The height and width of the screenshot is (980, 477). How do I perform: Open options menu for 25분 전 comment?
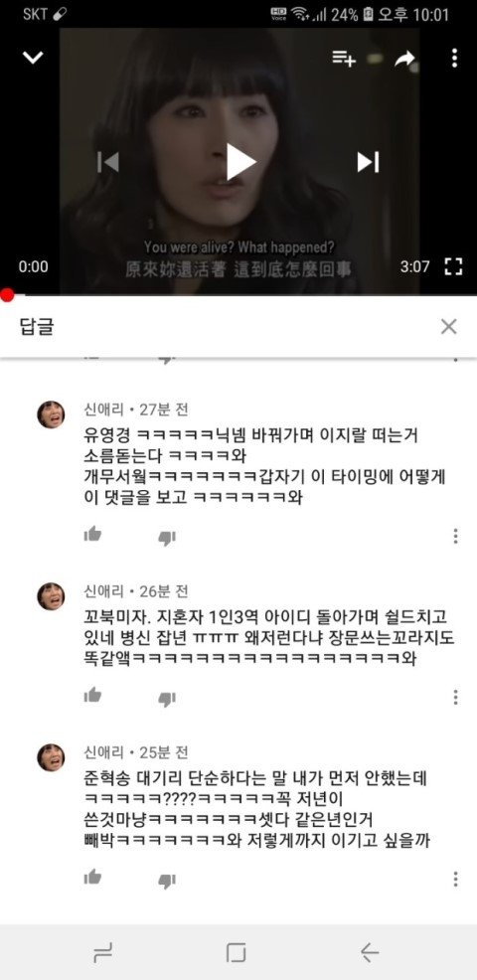pos(455,879)
